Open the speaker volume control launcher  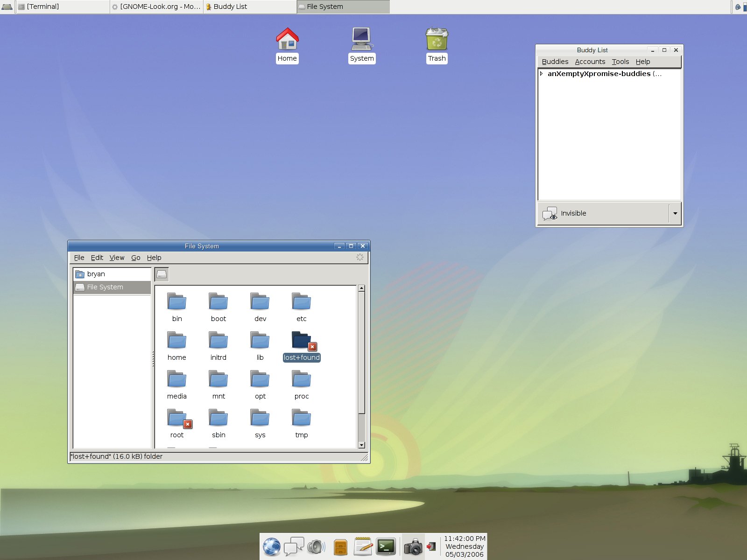(x=316, y=546)
